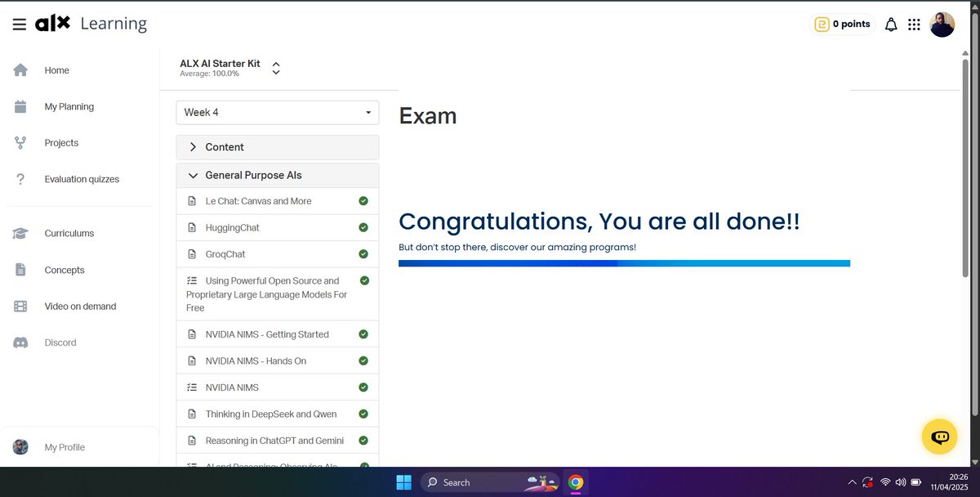Open the notifications bell

(x=891, y=25)
